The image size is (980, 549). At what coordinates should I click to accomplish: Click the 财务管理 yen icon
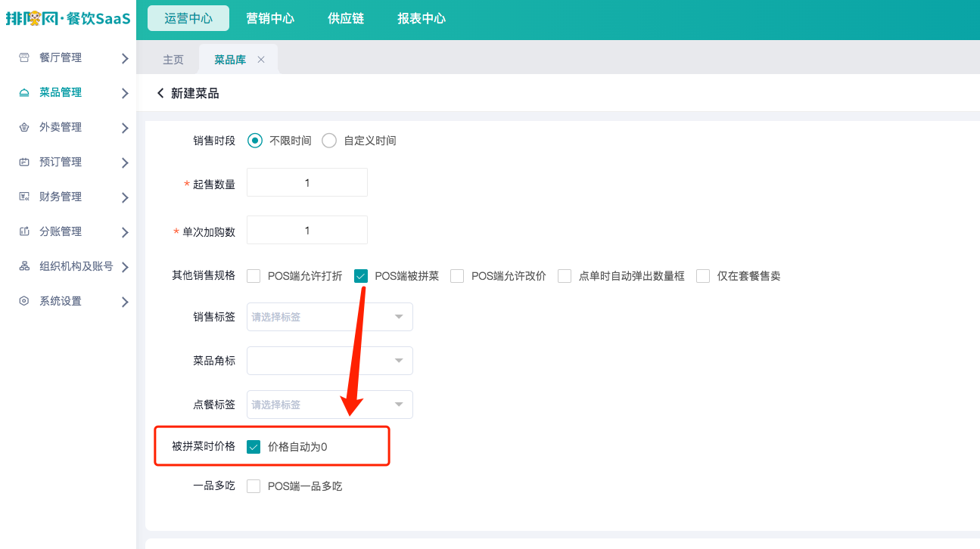24,197
